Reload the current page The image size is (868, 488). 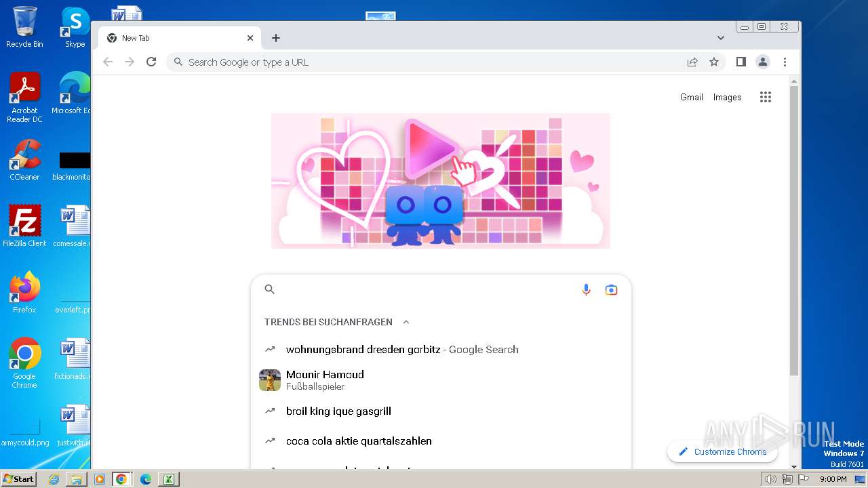151,62
